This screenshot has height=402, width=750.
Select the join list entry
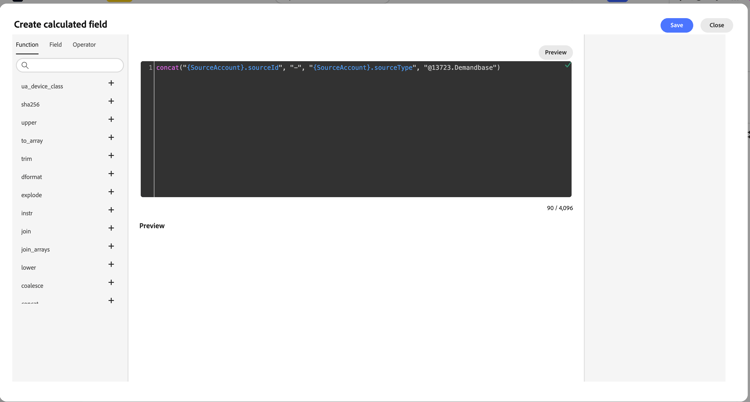tap(26, 232)
